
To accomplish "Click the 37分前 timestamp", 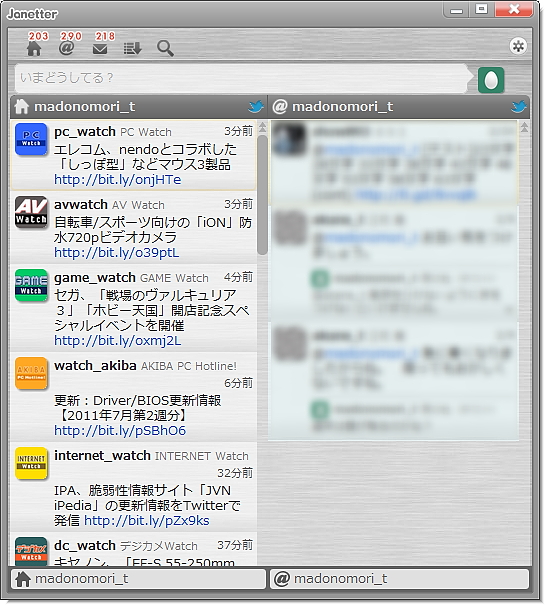I will (x=235, y=545).
